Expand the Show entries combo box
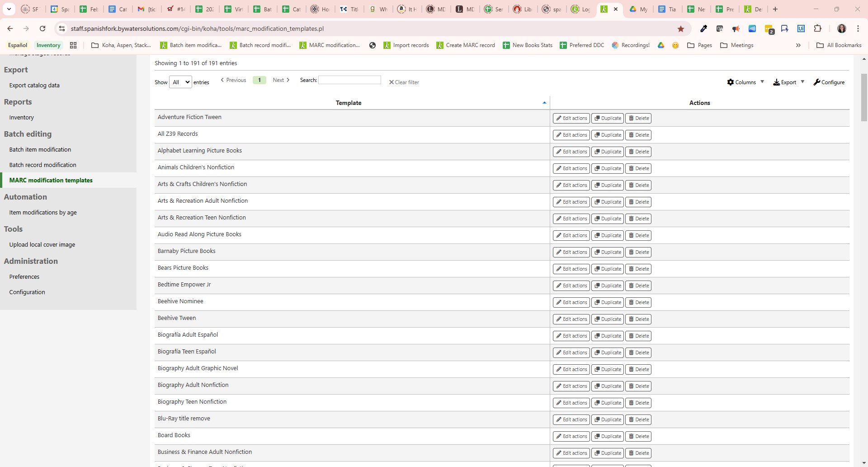Viewport: 868px width, 467px height. tap(180, 82)
